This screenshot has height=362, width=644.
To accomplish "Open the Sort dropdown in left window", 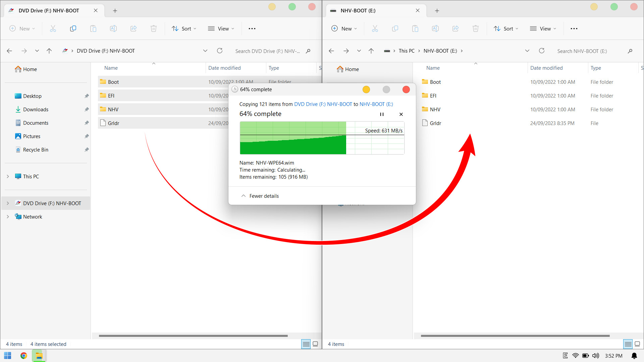I will [184, 28].
